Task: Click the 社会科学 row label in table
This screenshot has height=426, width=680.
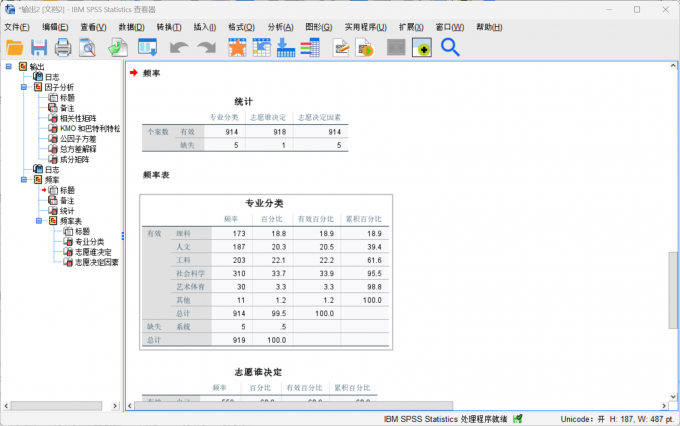Action: [x=190, y=273]
